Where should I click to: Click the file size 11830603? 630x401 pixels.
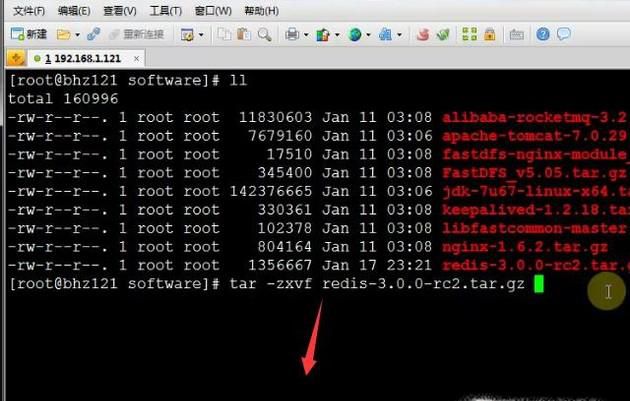click(x=275, y=117)
